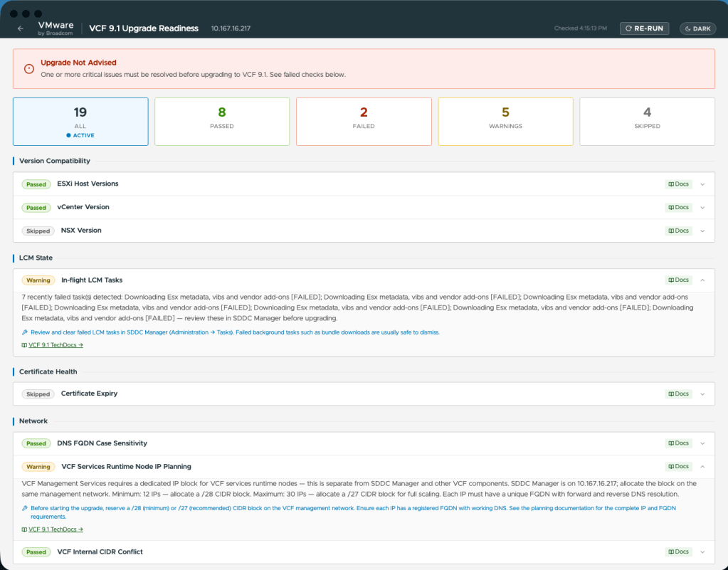This screenshot has height=570, width=728.
Task: Go back using the header arrow
Action: (21, 28)
